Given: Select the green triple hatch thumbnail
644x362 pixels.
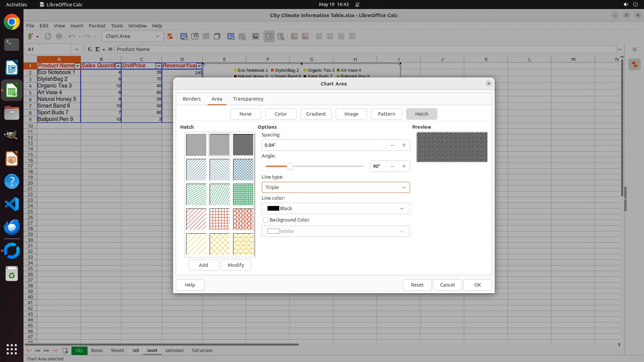Looking at the screenshot, I should [x=243, y=194].
